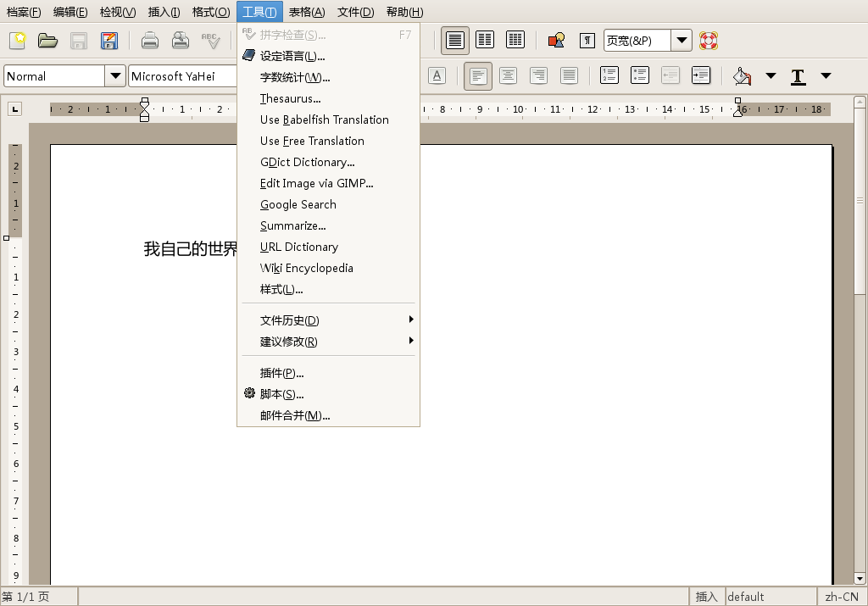Choose Use Babelfish Translation
868x606 pixels.
[x=328, y=120]
